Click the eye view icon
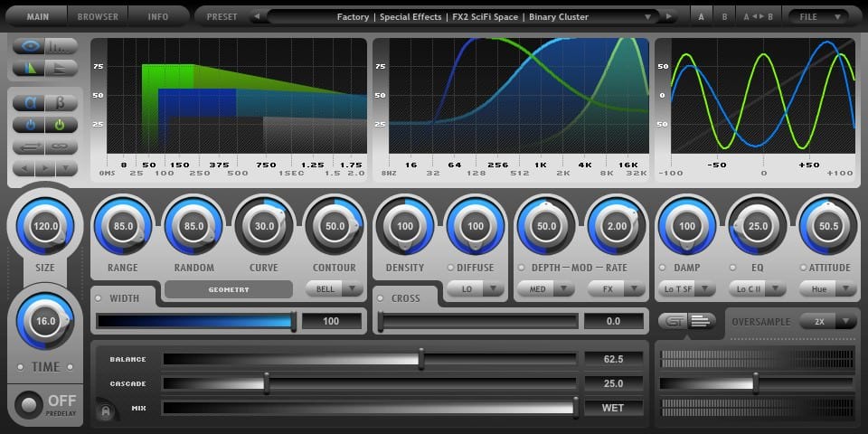This screenshot has width=868, height=434. point(29,46)
